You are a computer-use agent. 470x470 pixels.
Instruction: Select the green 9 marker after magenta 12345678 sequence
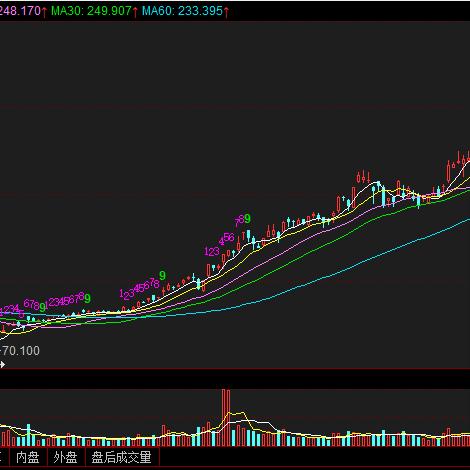(87, 298)
